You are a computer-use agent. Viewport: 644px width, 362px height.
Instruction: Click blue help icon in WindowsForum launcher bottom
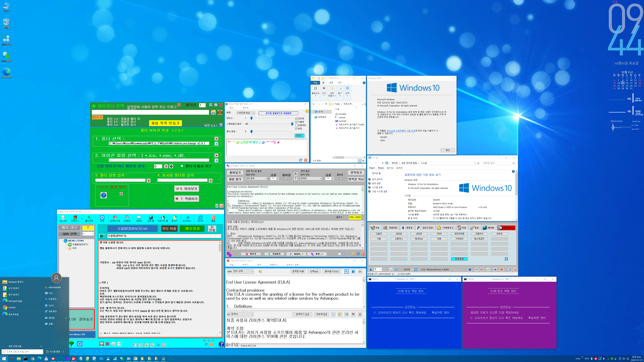pos(470,269)
